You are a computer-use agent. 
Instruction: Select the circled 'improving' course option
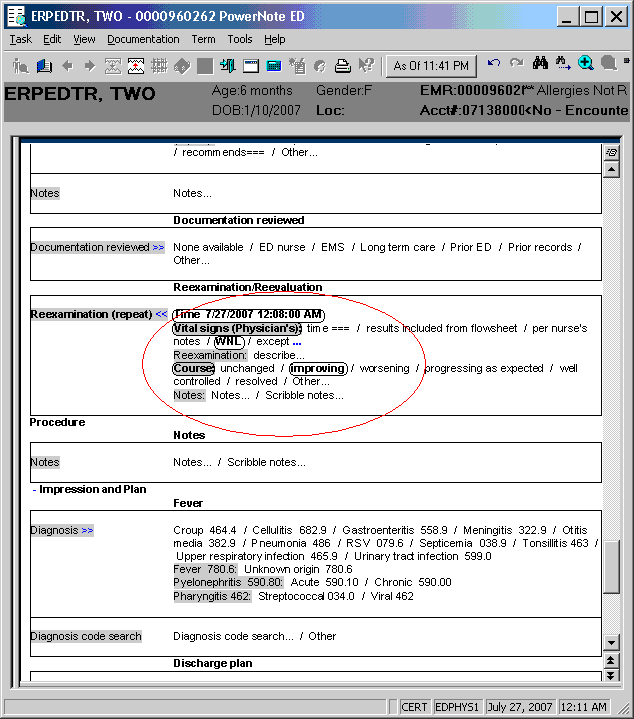pyautogui.click(x=318, y=368)
